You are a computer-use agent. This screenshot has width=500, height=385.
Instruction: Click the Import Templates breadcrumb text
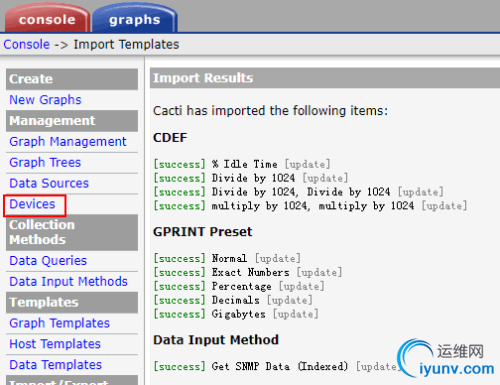click(x=126, y=44)
